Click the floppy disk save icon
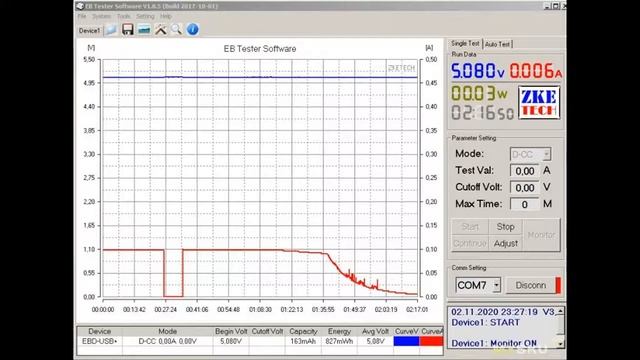This screenshot has width=640, height=360. pyautogui.click(x=127, y=29)
